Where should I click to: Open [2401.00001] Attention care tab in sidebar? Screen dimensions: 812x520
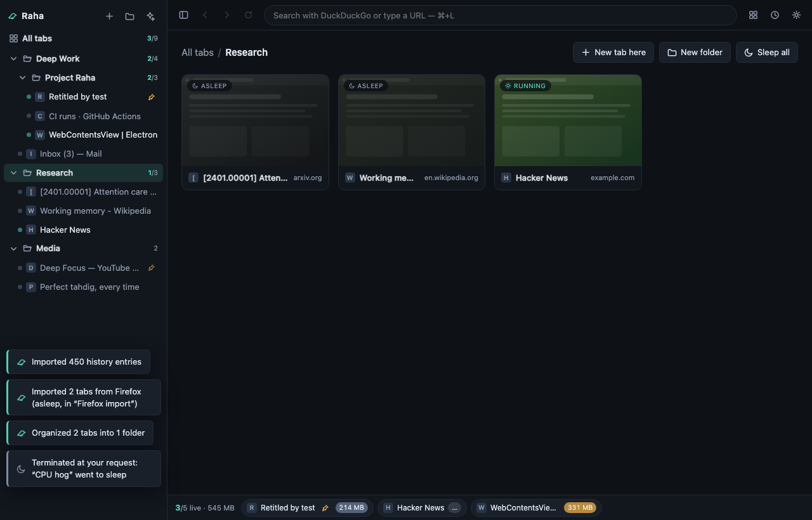tap(83, 192)
